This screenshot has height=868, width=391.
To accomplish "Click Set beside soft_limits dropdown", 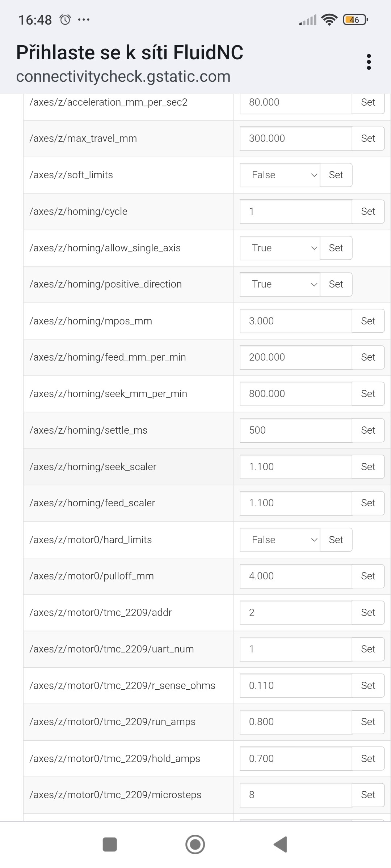I will (x=336, y=175).
